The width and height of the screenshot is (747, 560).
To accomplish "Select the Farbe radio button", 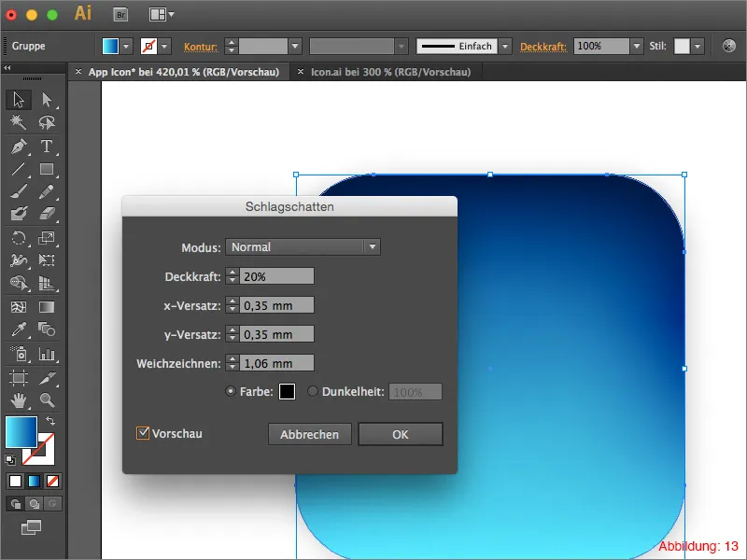I will pyautogui.click(x=231, y=391).
